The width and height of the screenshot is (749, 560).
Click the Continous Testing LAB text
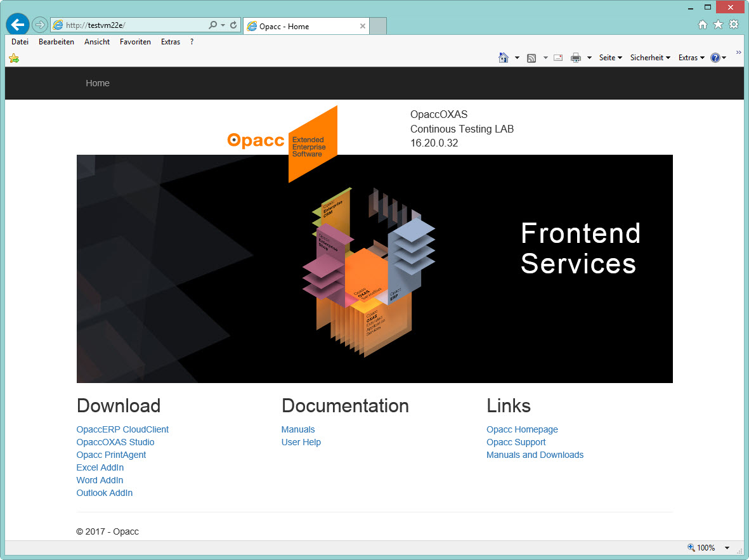462,129
